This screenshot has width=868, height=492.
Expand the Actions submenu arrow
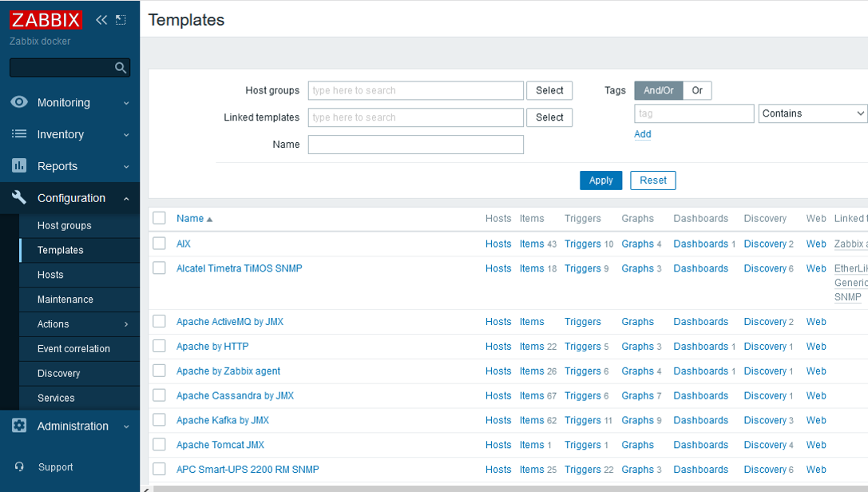coord(126,324)
